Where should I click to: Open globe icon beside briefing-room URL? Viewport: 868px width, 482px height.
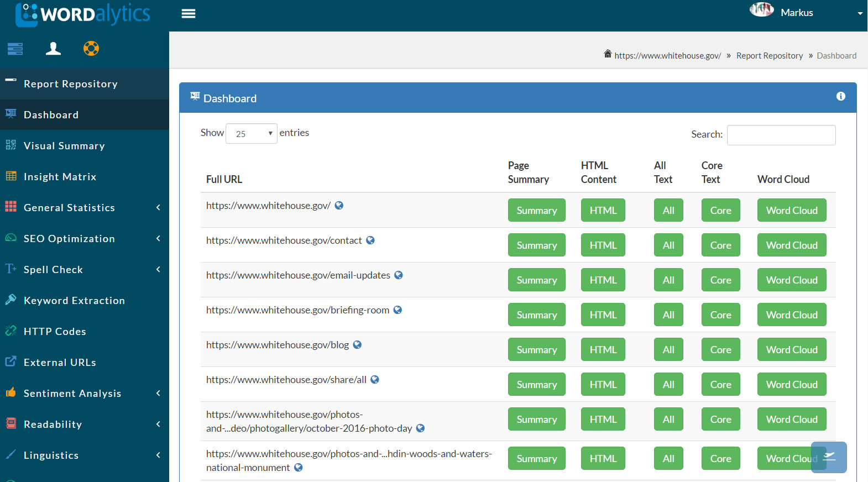(398, 310)
